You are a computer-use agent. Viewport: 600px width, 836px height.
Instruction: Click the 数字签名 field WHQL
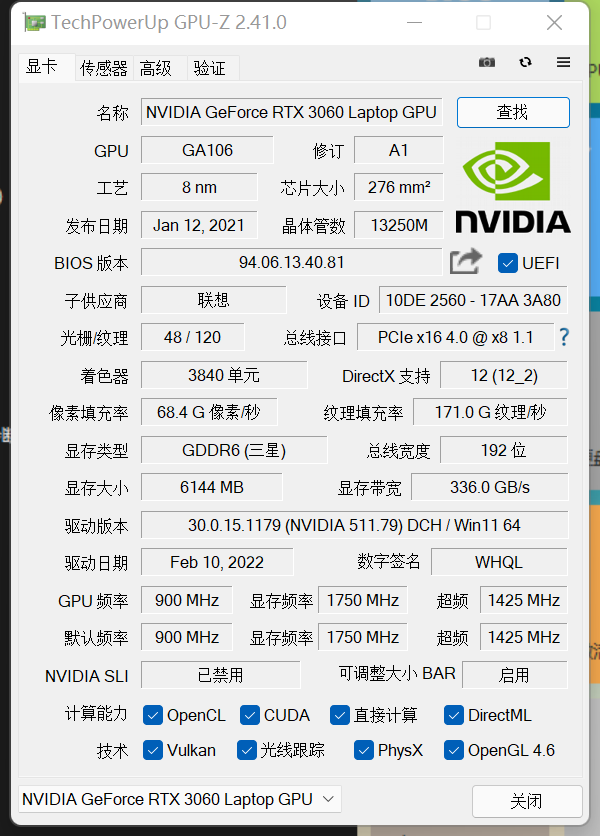pos(499,562)
